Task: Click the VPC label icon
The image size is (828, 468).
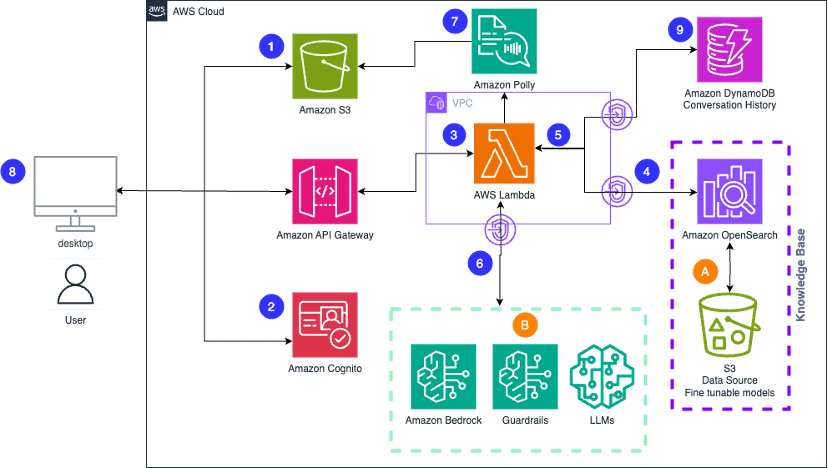Action: pos(436,102)
